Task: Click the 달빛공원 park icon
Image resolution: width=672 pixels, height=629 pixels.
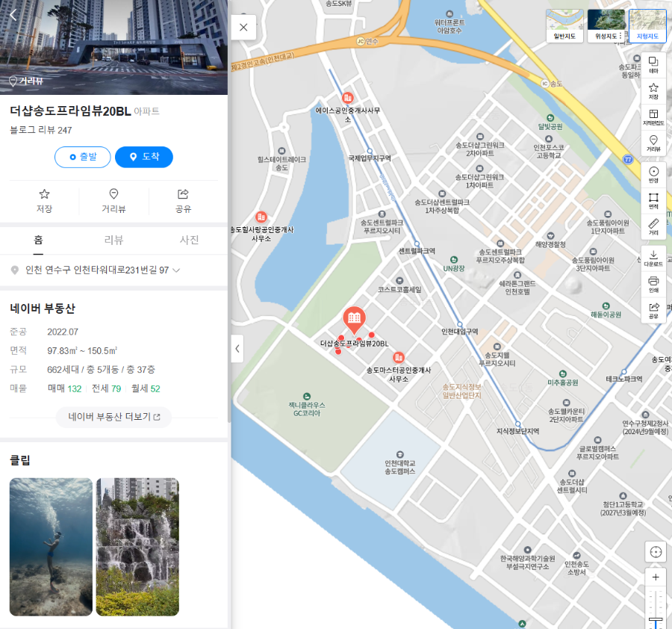Action: tap(550, 117)
